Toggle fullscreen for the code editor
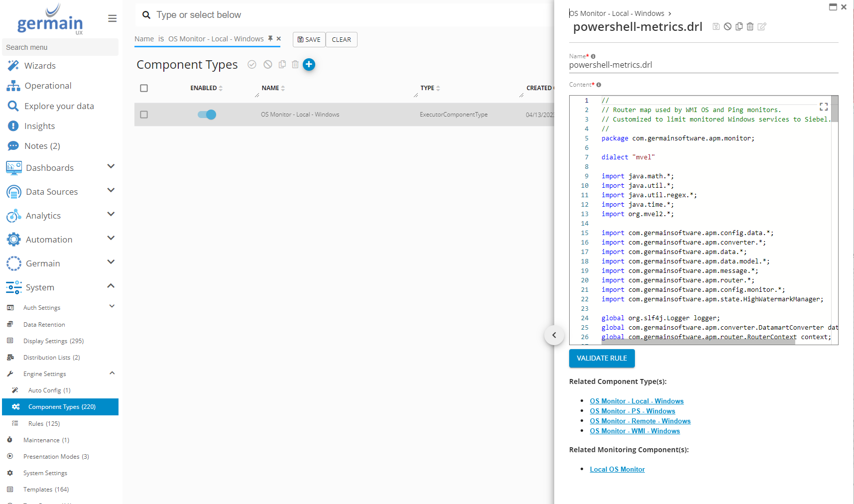854x504 pixels. 823,107
